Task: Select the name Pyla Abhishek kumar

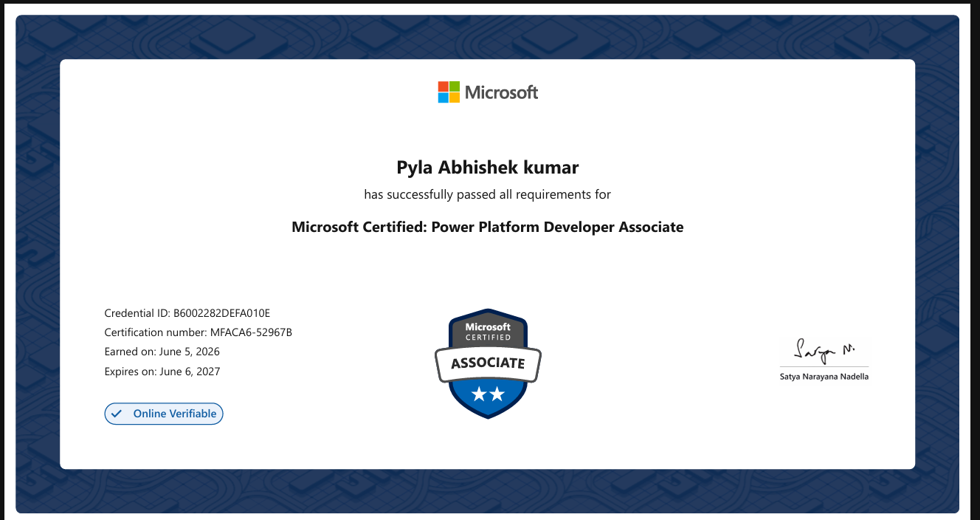Action: 488,168
